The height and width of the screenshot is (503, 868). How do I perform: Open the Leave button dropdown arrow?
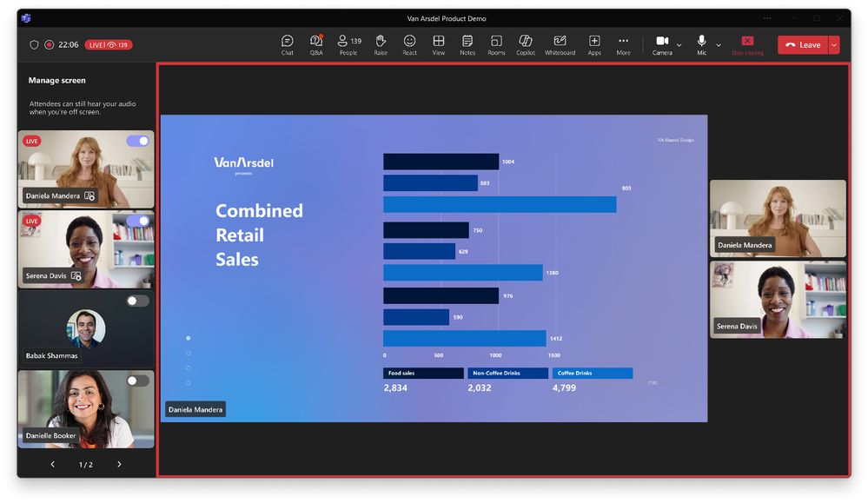coord(833,45)
